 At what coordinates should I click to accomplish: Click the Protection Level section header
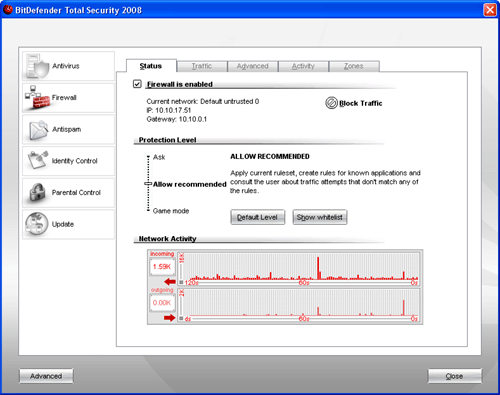click(x=167, y=140)
